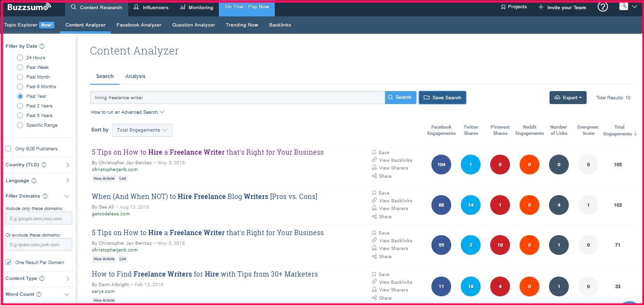Expand the Language filter
Screen dimensions: 644x305
pos(67,181)
